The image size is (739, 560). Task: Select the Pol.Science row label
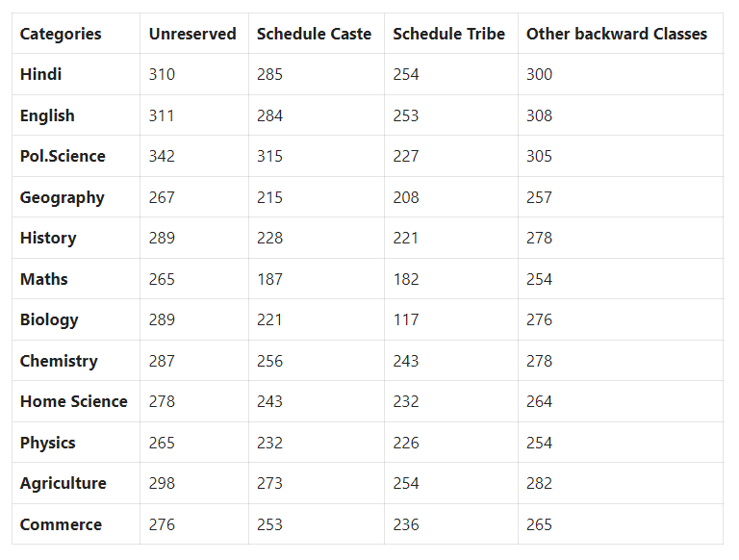(63, 156)
